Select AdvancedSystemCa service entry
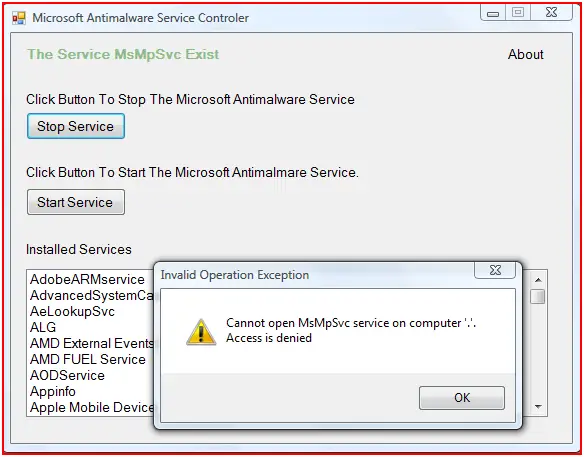The height and width of the screenshot is (457, 584). tap(92, 295)
